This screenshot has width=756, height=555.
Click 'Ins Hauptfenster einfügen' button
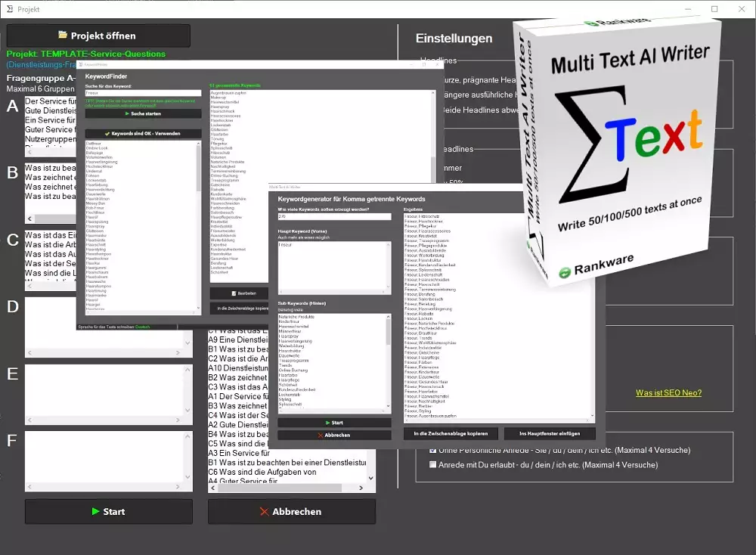[550, 433]
